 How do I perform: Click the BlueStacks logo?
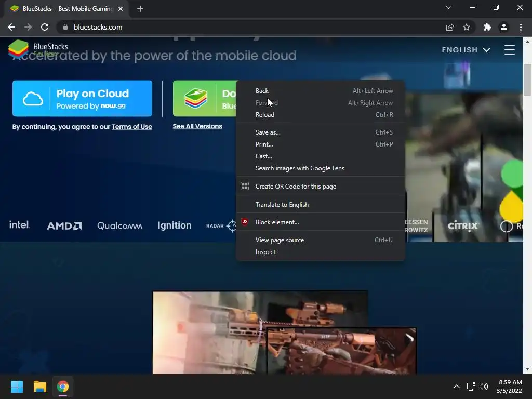click(x=38, y=49)
